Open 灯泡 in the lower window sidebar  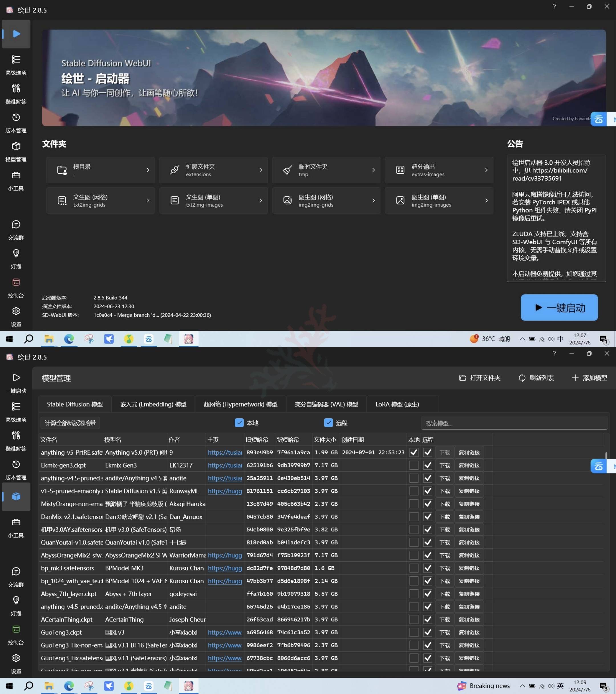tap(16, 606)
